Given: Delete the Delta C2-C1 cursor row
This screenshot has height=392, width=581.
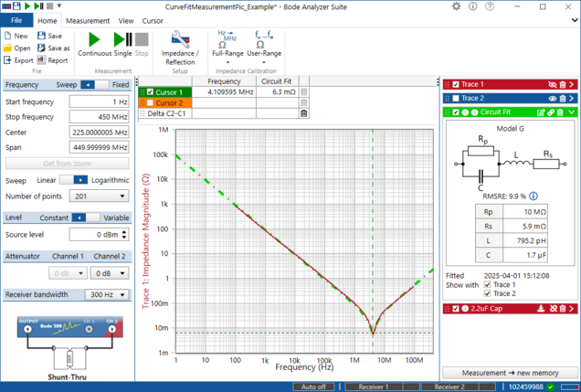Looking at the screenshot, I should (x=303, y=113).
